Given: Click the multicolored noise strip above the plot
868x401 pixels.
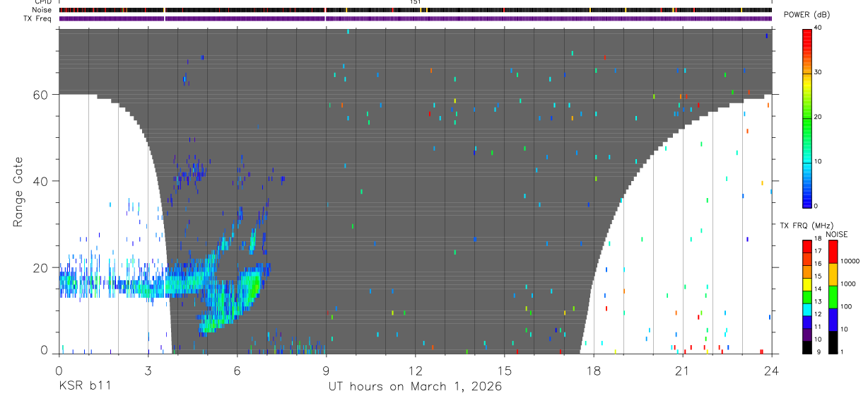Looking at the screenshot, I should (416, 10).
